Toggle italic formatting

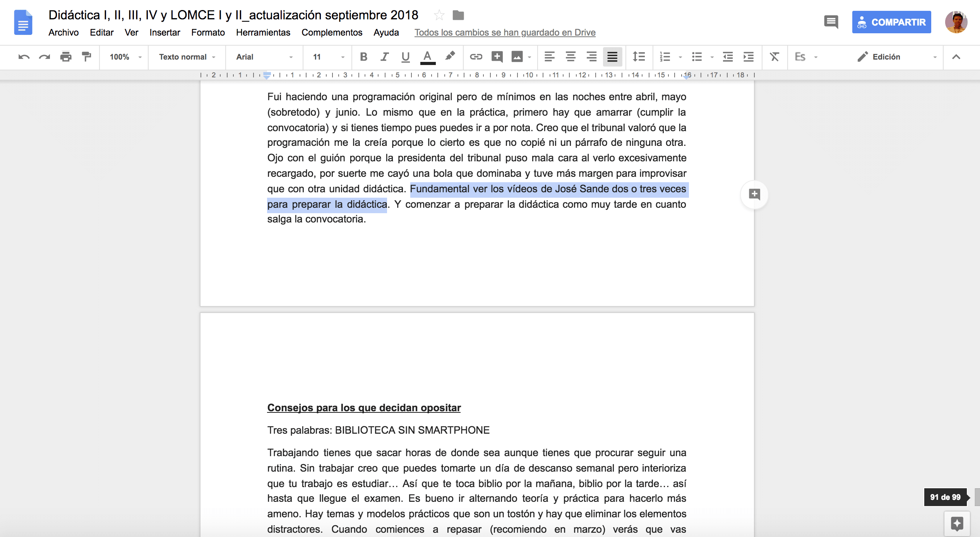[384, 57]
